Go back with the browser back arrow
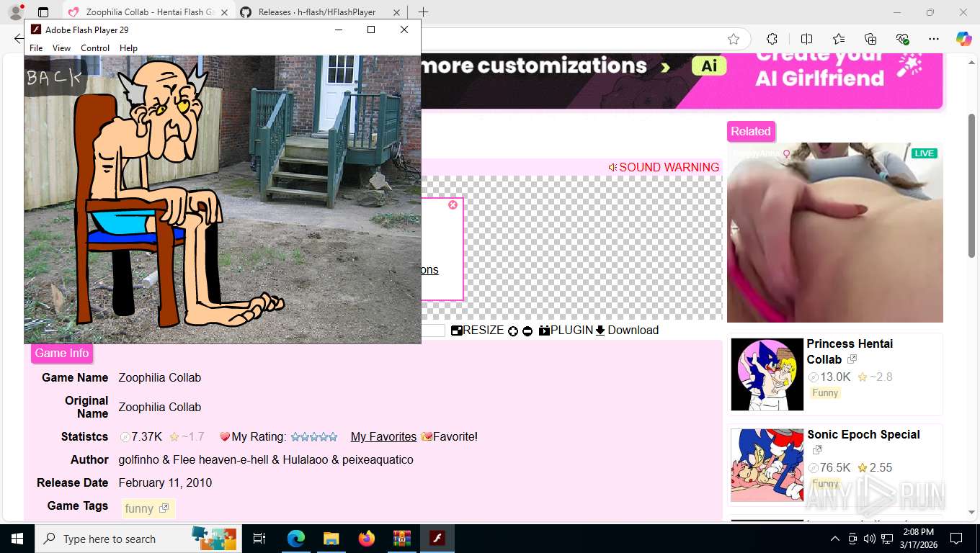This screenshot has width=980, height=553. (x=18, y=39)
